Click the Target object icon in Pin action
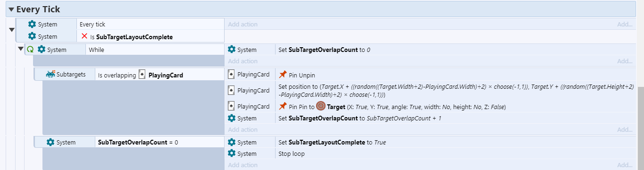 click(320, 106)
